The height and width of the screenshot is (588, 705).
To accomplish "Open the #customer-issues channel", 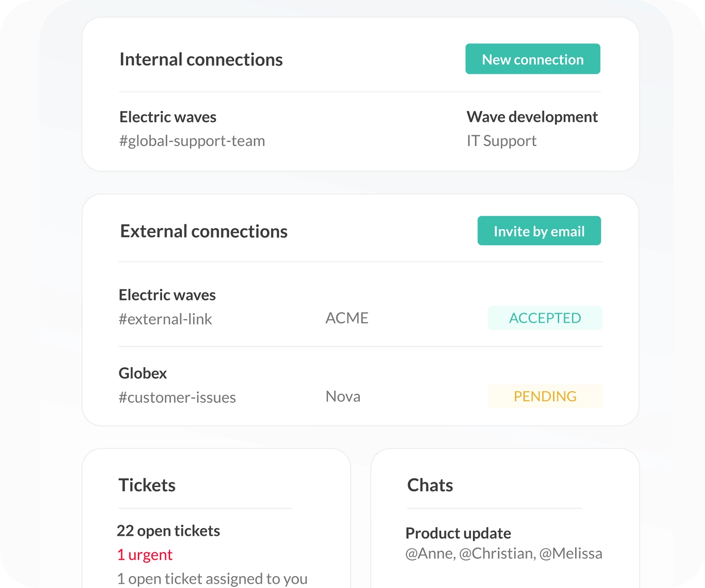I will [177, 397].
